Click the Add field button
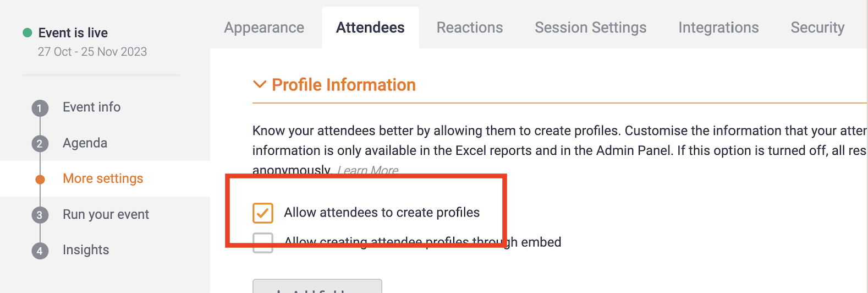Image resolution: width=868 pixels, height=293 pixels. pos(317,286)
